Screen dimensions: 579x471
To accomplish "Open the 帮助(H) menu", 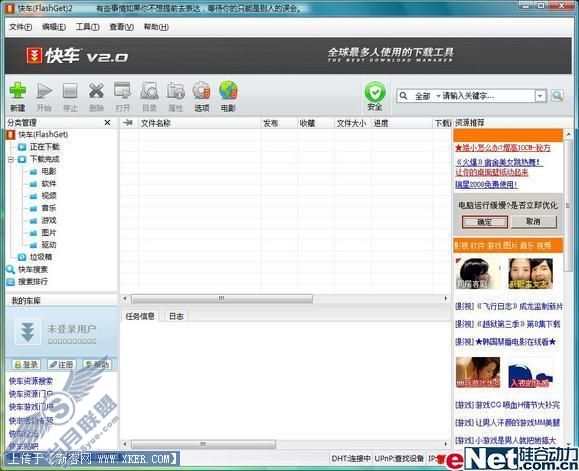I will point(156,27).
